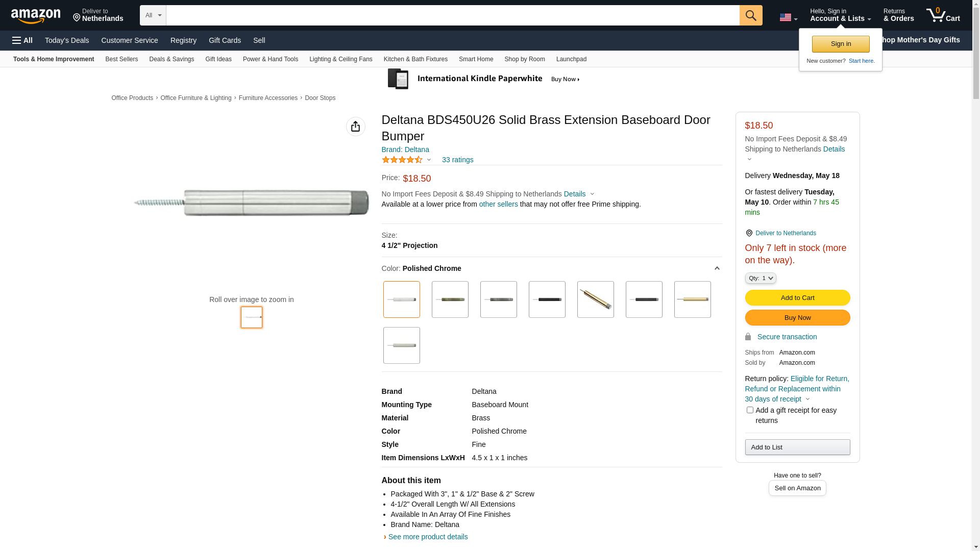
Task: Click into the search input field
Action: coord(452,15)
